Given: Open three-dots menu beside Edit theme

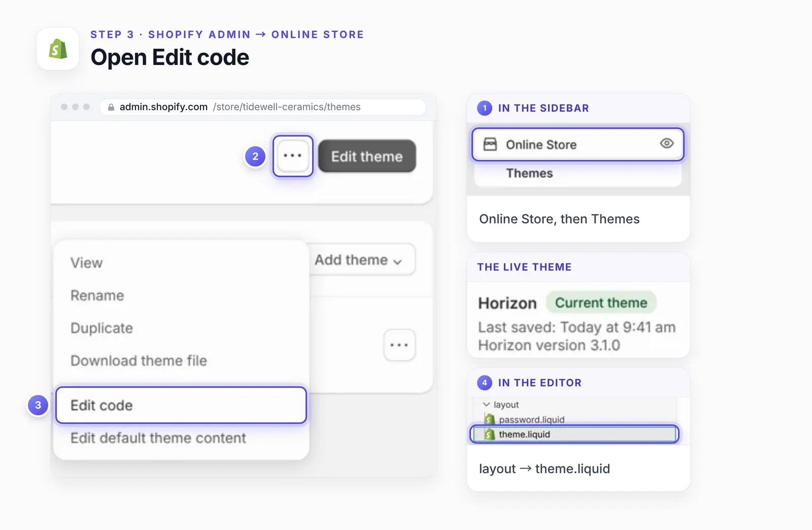Looking at the screenshot, I should coord(293,156).
